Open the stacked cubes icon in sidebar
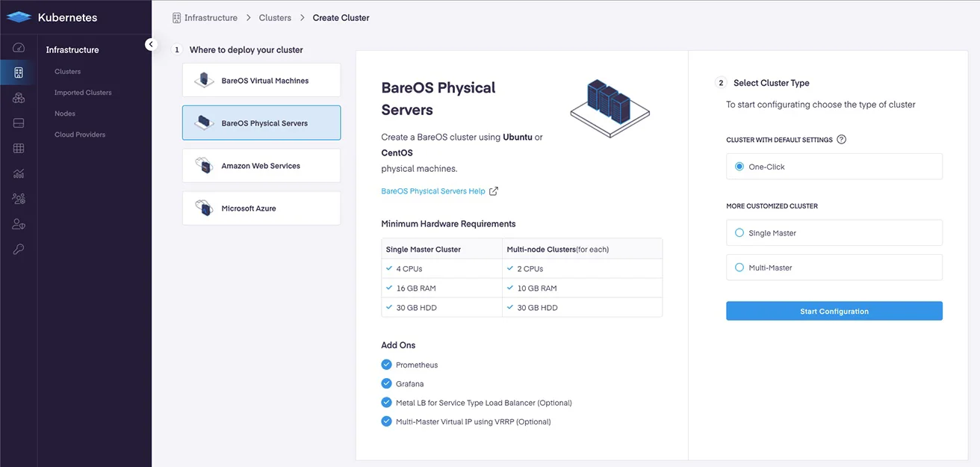The image size is (980, 467). [x=19, y=98]
